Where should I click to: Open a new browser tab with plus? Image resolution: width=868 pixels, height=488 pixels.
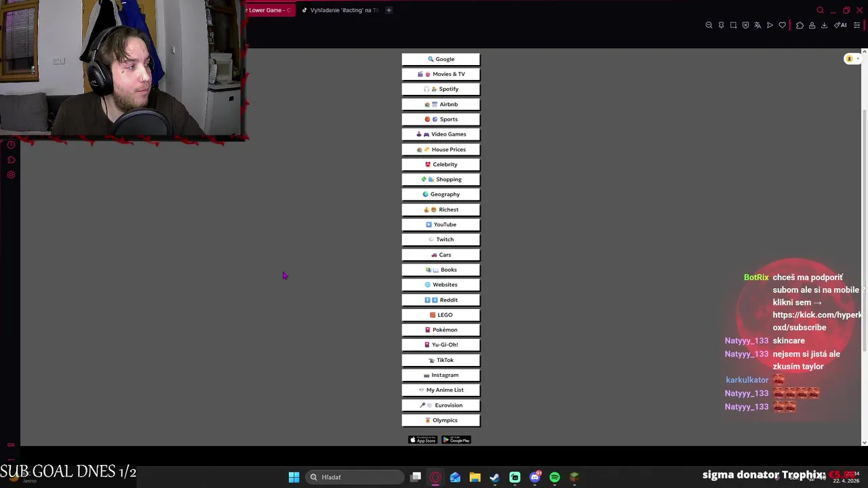coord(389,10)
